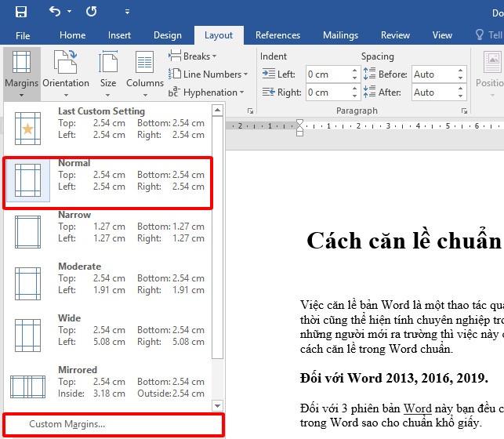The height and width of the screenshot is (439, 504).
Task: Select the Normal margins option
Action: click(x=108, y=180)
